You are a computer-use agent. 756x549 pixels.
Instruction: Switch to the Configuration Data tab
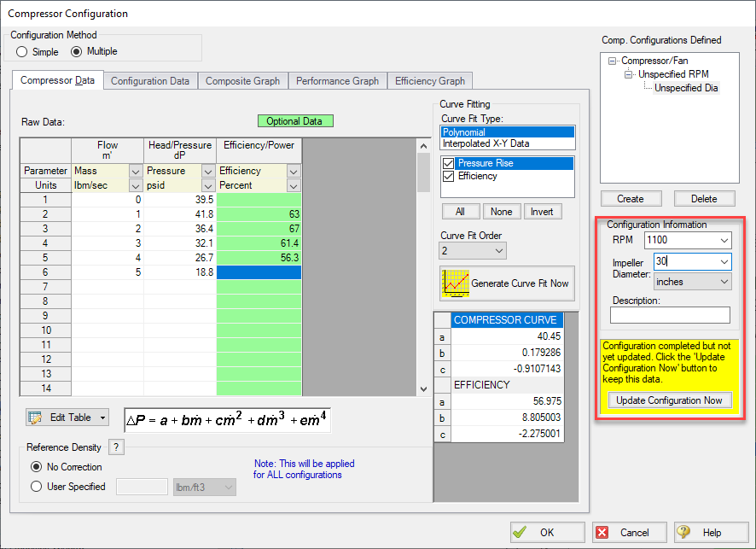(150, 81)
